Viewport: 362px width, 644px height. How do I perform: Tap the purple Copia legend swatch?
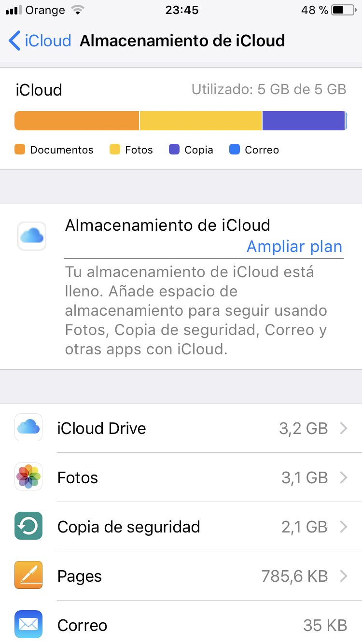tap(174, 150)
